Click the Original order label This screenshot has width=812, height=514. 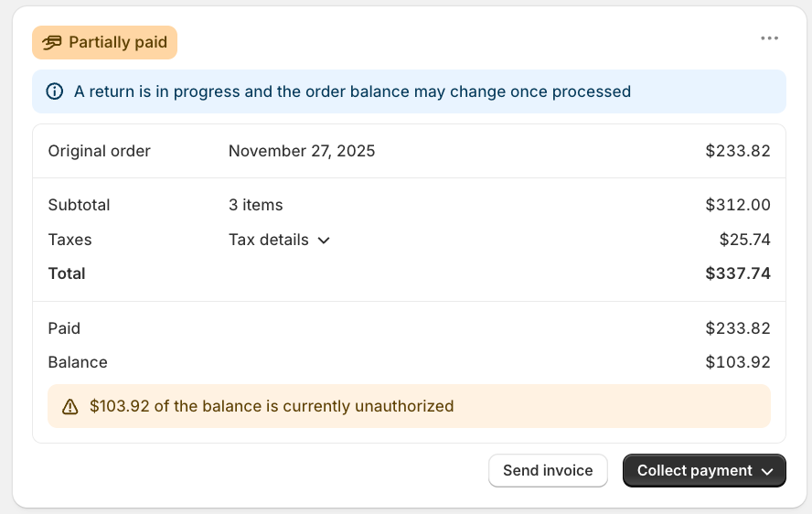tap(99, 151)
